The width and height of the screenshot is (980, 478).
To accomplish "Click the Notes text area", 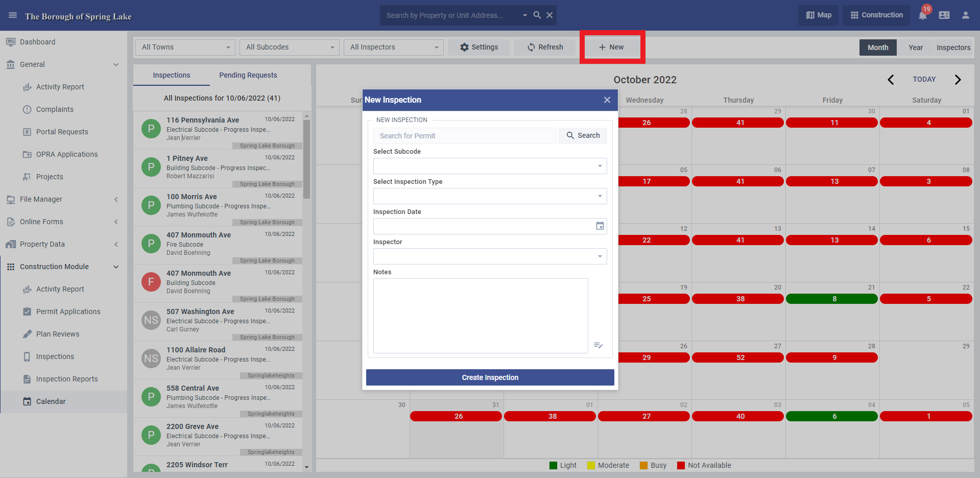I will [481, 316].
